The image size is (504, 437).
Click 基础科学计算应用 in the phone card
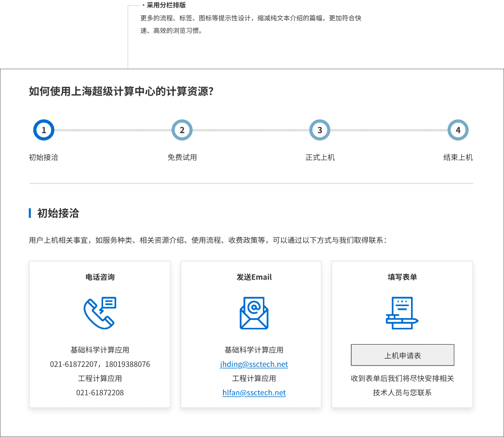[100, 350]
